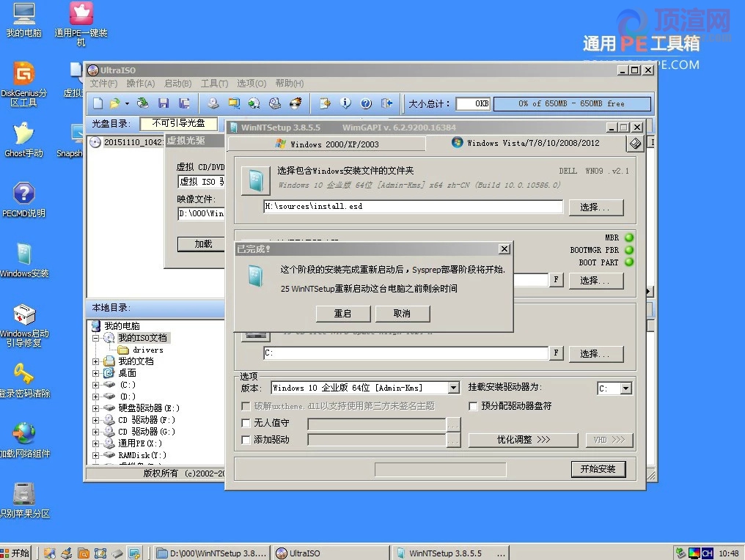Expand the (C:) drive tree node

click(95, 386)
